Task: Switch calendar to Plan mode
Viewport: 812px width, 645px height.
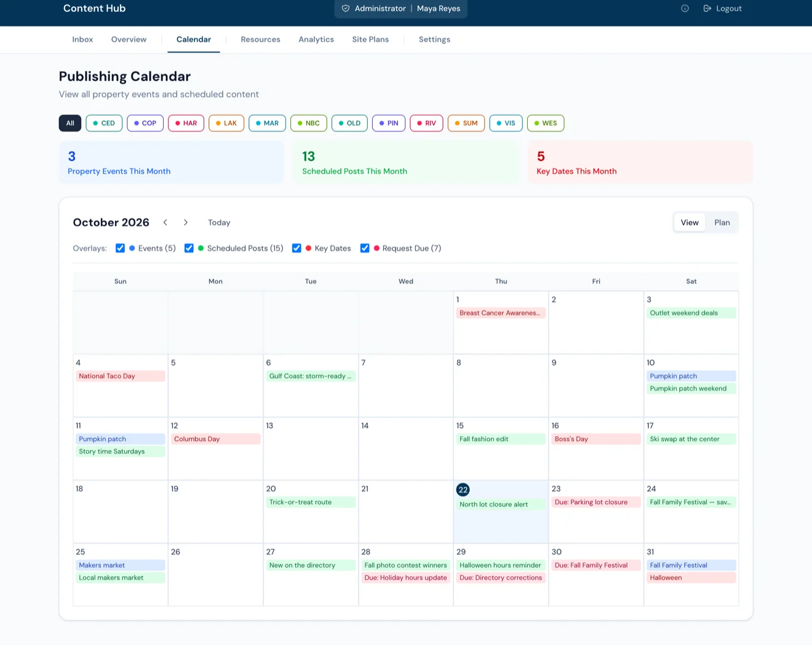Action: [722, 223]
